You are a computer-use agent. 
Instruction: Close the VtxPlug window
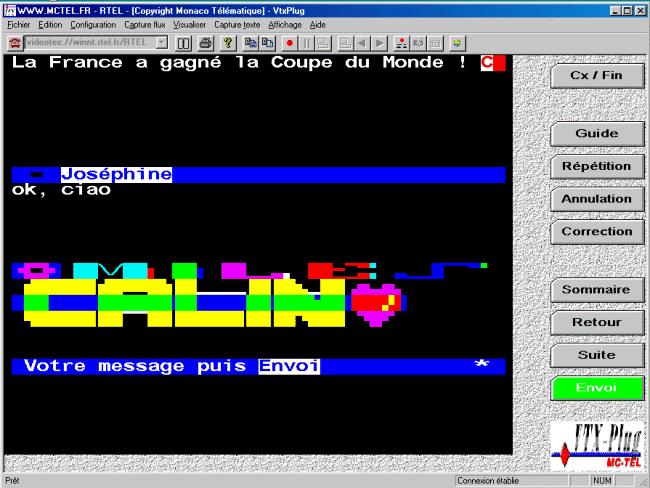coord(640,11)
